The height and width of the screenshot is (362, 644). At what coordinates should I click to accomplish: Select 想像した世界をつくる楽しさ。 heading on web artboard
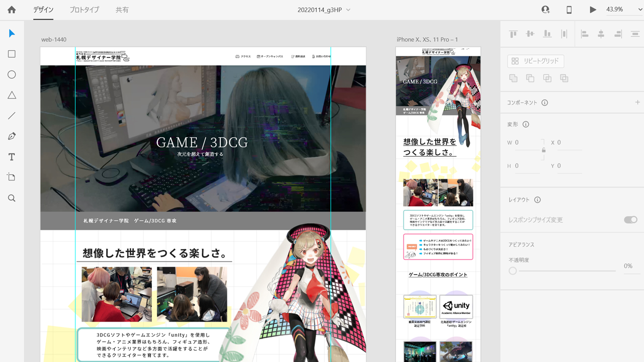pyautogui.click(x=154, y=252)
